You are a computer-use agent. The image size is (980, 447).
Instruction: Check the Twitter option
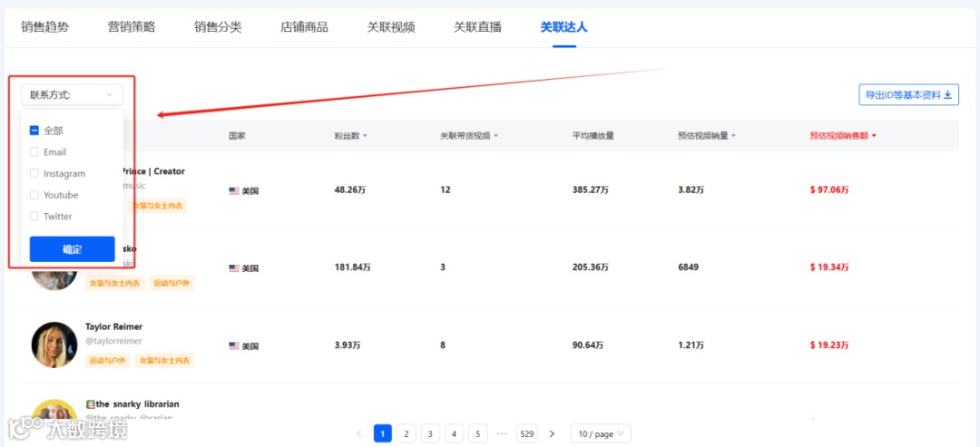[x=34, y=216]
